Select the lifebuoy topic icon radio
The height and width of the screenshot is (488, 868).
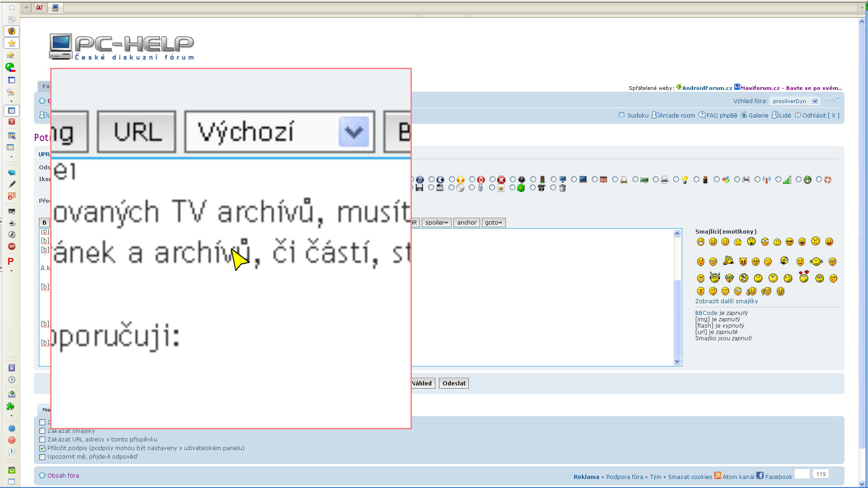(819, 179)
